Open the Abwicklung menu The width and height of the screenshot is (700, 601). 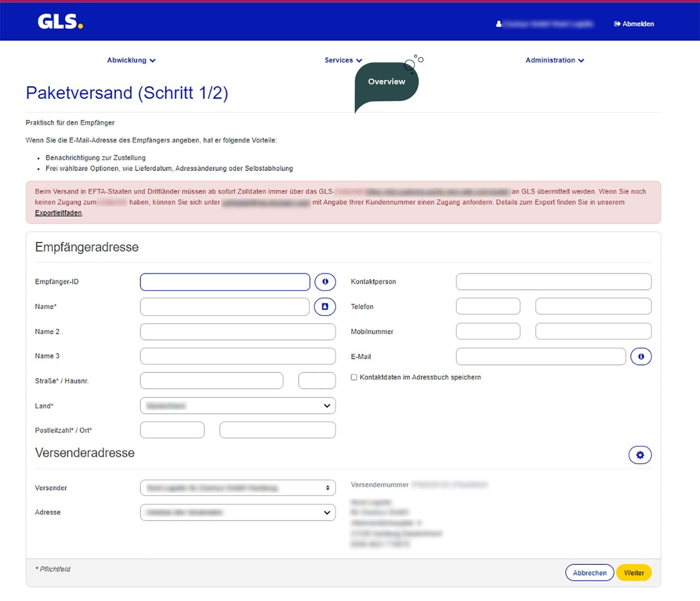131,60
